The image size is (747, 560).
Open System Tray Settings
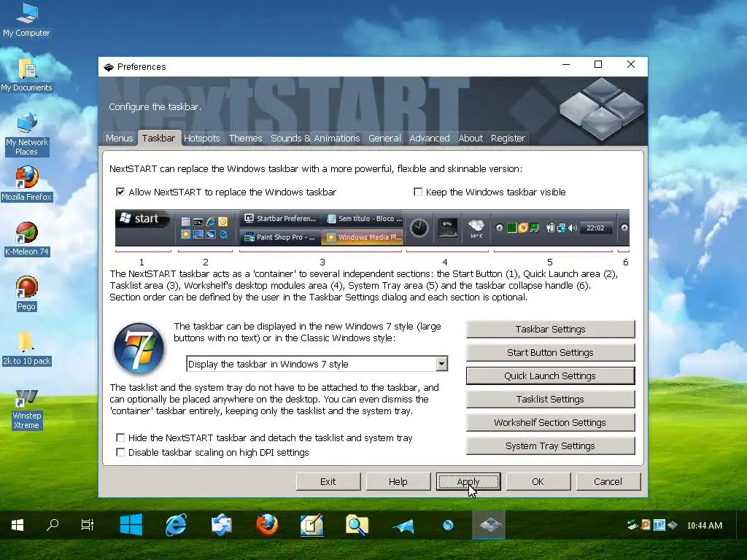point(550,446)
